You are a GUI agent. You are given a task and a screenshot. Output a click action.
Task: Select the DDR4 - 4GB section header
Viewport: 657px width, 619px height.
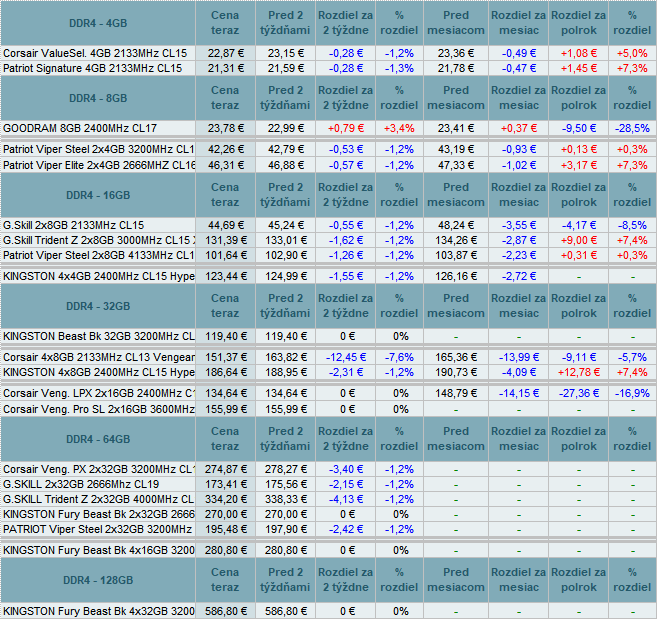point(98,23)
